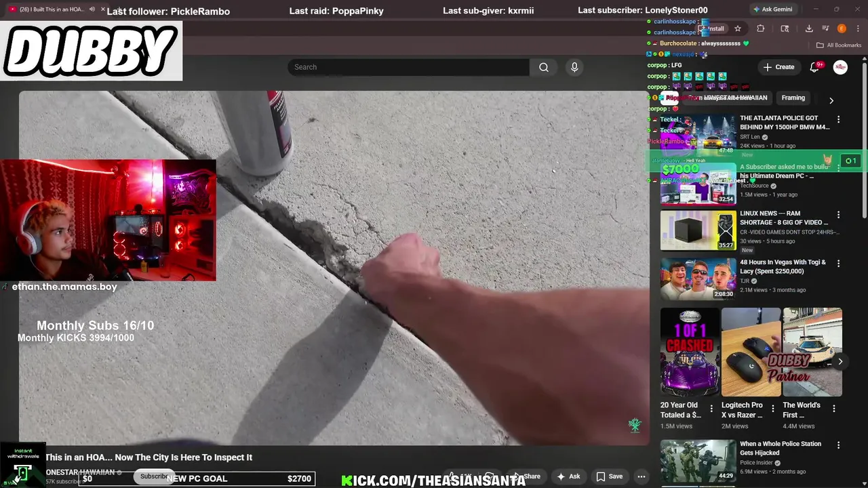Show next Shorts with the right arrow
868x488 pixels.
[x=840, y=362]
